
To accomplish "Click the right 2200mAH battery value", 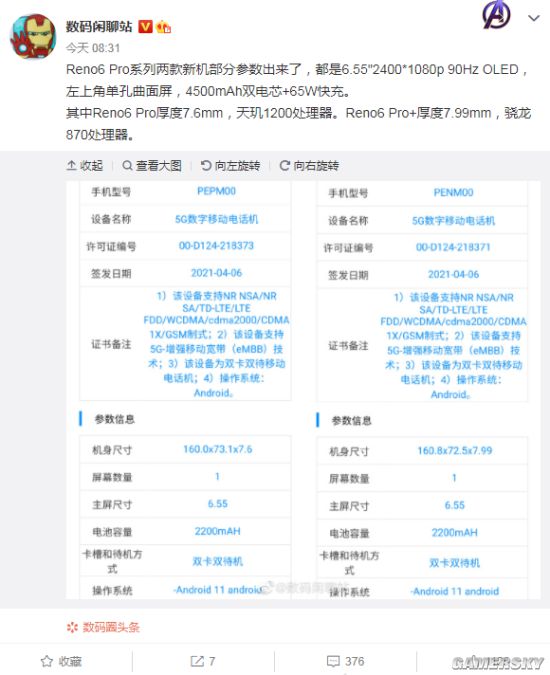I will coord(454,533).
